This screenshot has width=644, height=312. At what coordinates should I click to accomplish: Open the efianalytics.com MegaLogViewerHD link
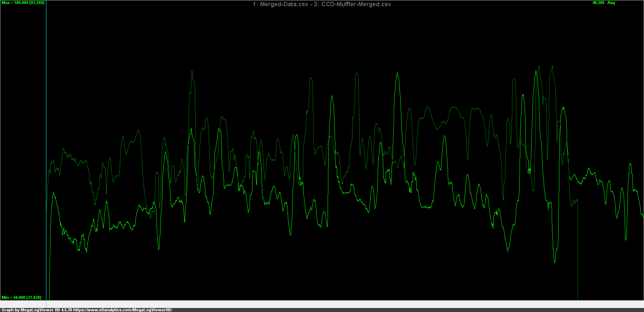[x=122, y=310]
